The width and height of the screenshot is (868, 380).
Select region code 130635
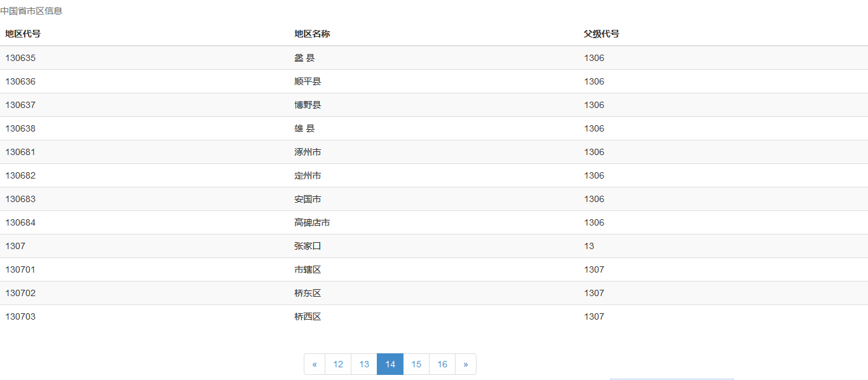click(x=20, y=58)
